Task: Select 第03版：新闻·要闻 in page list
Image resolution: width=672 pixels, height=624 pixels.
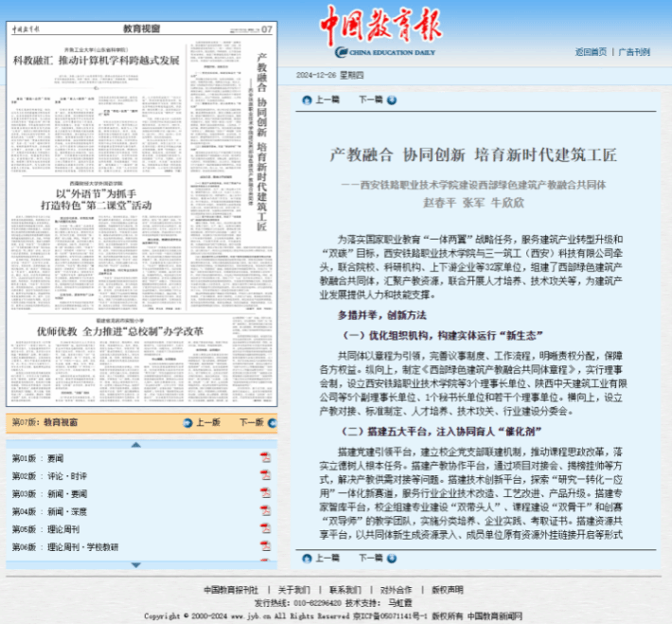Action: [x=49, y=493]
